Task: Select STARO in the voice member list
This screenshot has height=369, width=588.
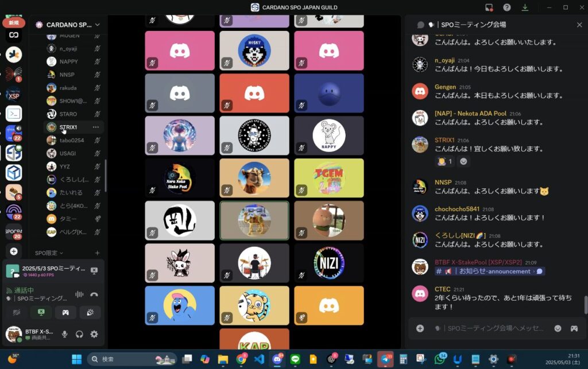Action: (x=73, y=114)
